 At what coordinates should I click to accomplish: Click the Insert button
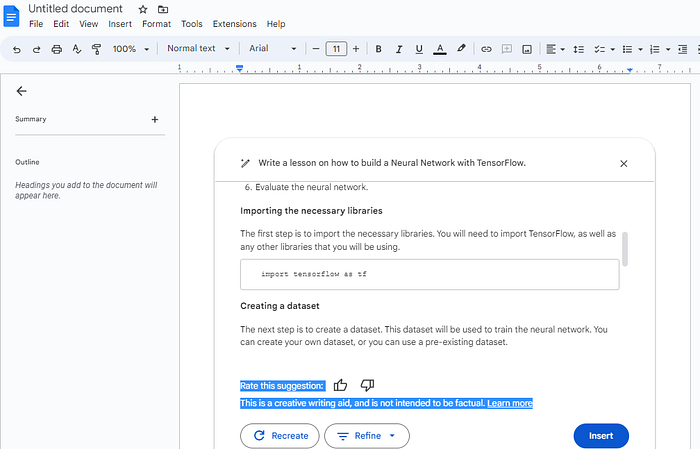click(601, 436)
